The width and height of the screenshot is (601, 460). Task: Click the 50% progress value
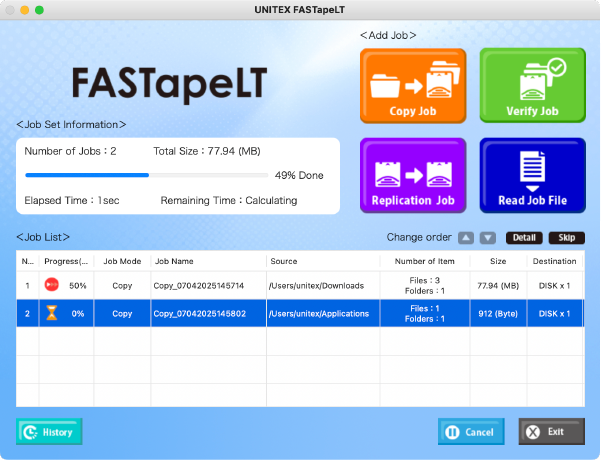[x=78, y=286]
